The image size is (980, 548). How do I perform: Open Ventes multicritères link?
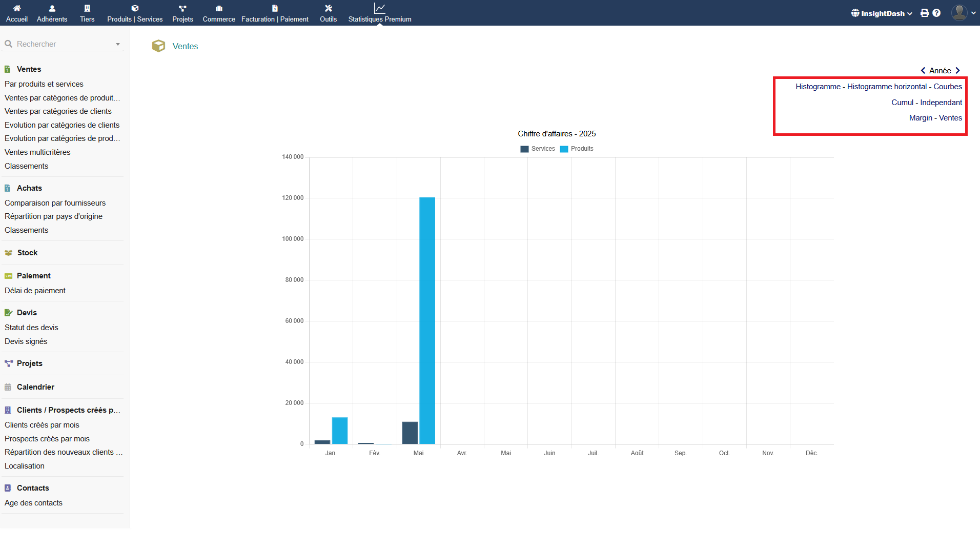[37, 152]
